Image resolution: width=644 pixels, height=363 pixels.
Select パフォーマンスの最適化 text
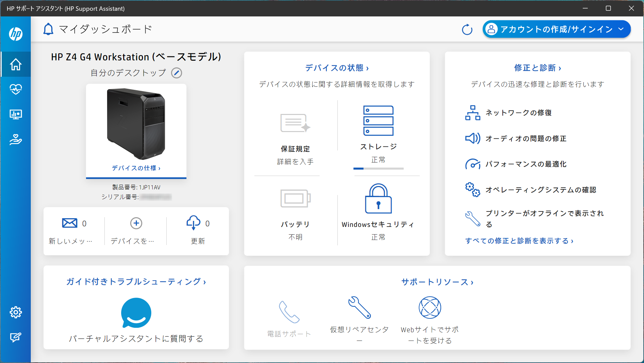526,164
